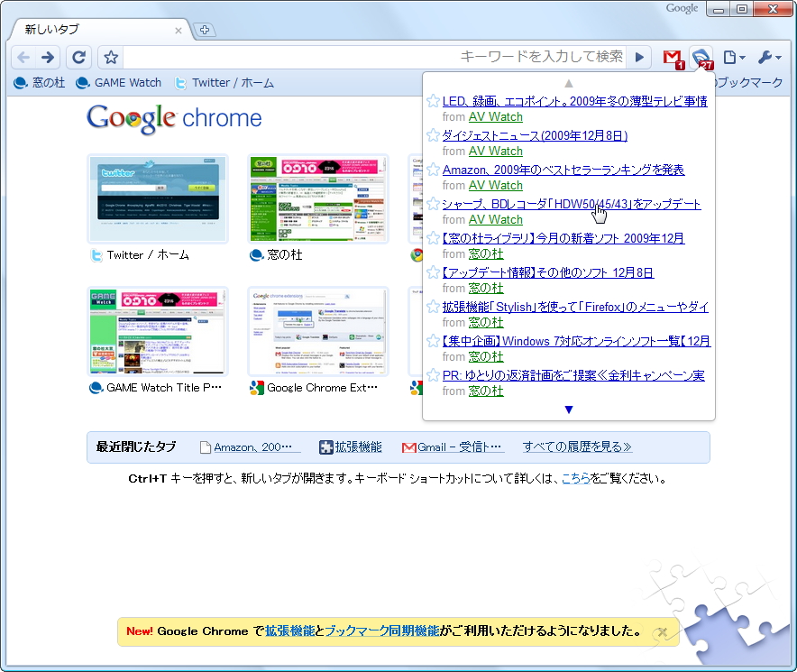The height and width of the screenshot is (672, 797).
Task: Star the LED テレビ article in the feed popup
Action: click(432, 101)
